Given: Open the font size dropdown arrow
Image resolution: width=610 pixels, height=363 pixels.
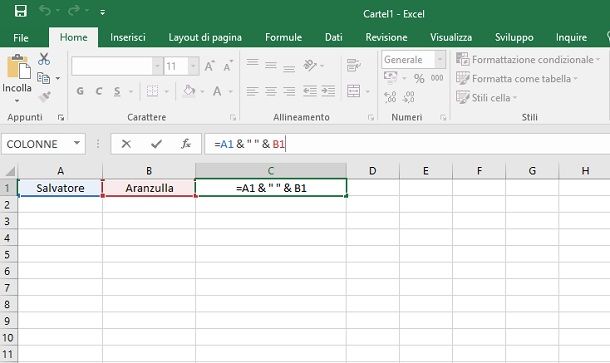Looking at the screenshot, I should tap(193, 66).
